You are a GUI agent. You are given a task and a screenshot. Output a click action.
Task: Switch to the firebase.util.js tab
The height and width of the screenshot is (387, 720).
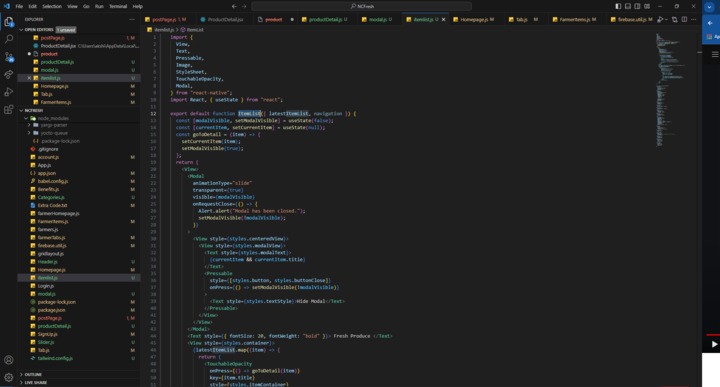631,20
